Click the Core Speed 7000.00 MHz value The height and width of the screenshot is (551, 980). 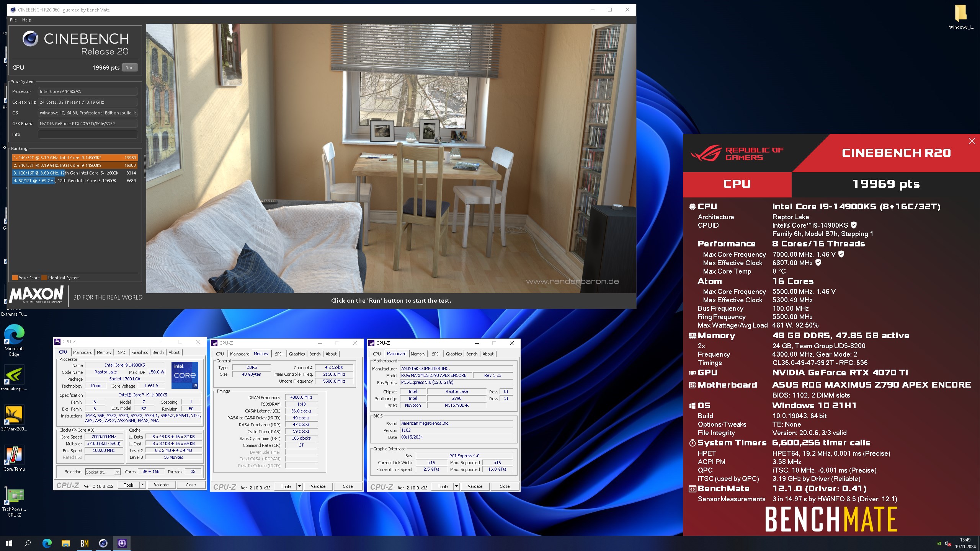pyautogui.click(x=104, y=437)
